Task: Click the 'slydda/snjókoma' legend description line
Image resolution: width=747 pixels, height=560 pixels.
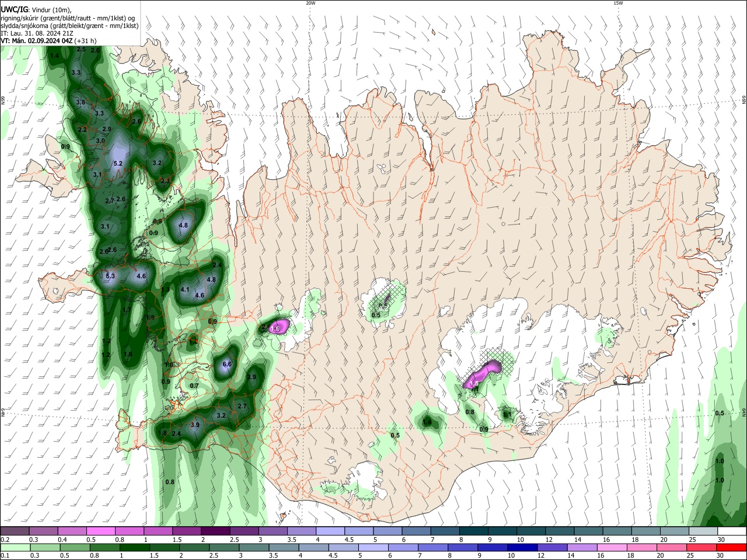Action: [69, 26]
